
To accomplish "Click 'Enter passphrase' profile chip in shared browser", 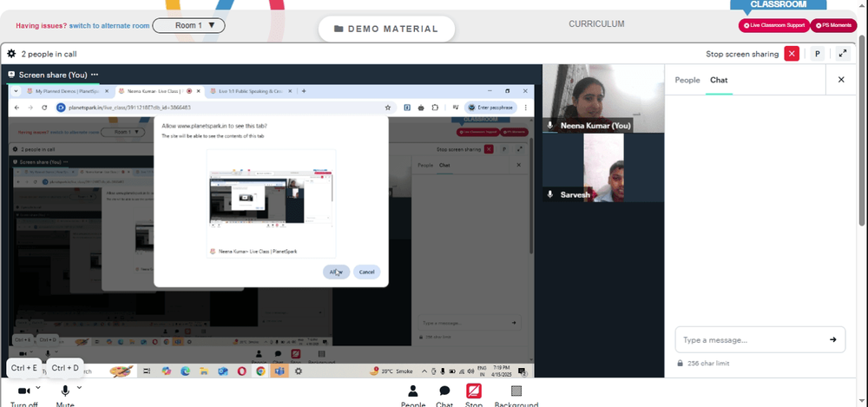I will (x=492, y=108).
